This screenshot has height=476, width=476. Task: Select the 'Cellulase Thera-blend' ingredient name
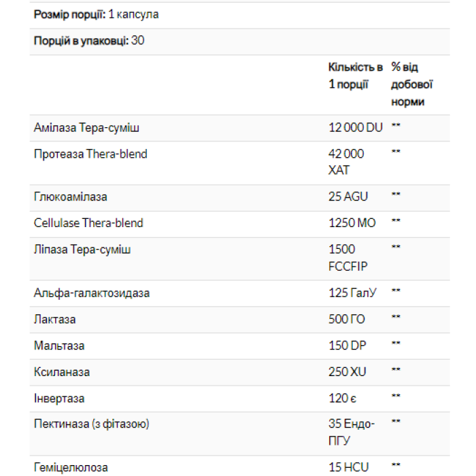[x=88, y=223]
